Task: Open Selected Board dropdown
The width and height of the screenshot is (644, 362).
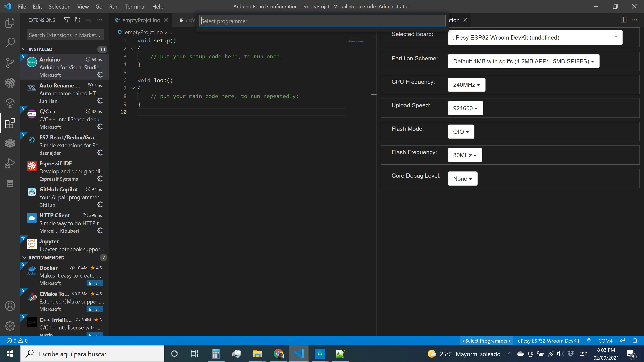Action: pos(535,38)
